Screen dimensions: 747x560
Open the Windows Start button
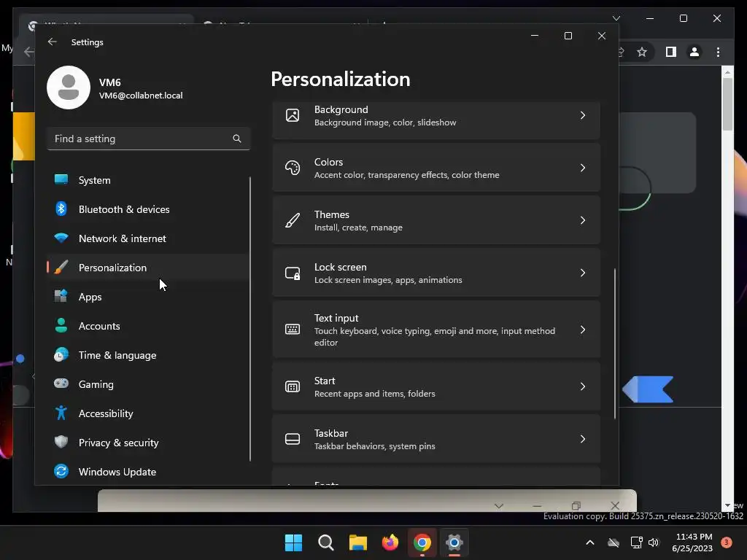tap(293, 542)
